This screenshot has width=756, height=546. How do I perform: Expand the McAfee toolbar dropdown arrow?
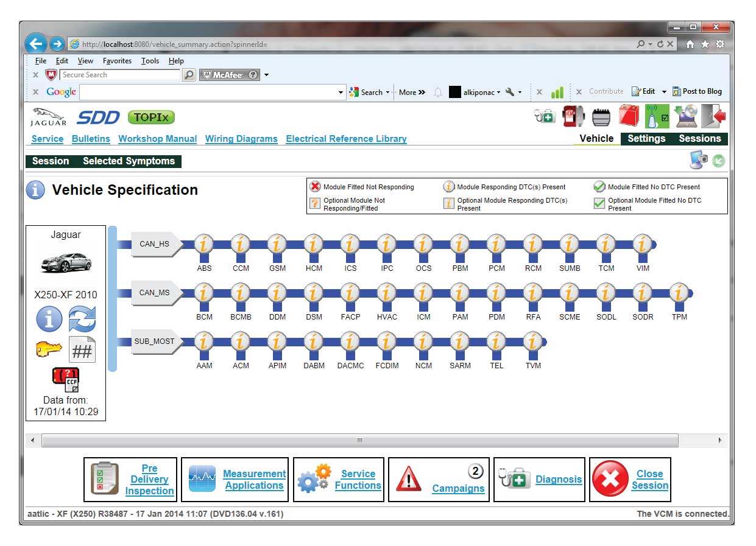click(266, 75)
